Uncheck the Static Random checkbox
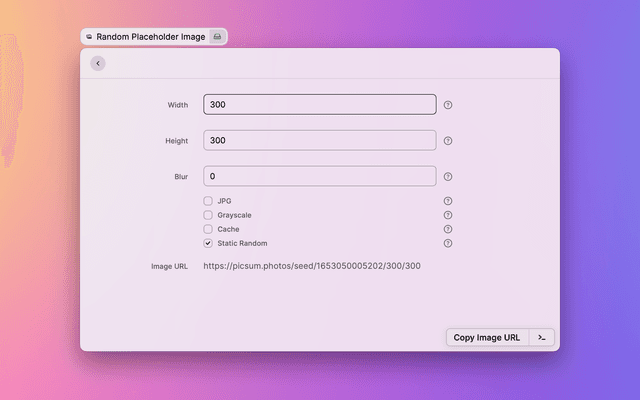 click(208, 243)
